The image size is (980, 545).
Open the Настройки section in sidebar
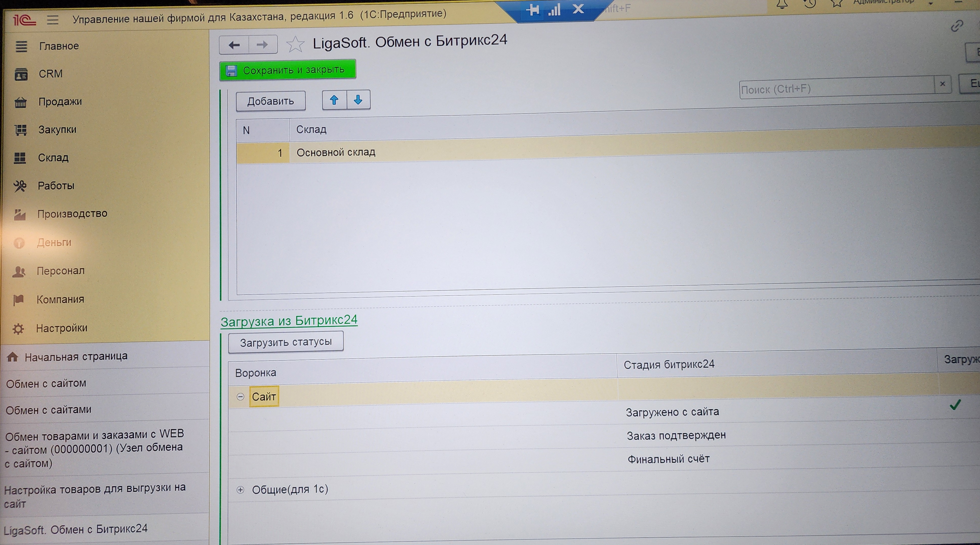click(x=61, y=328)
